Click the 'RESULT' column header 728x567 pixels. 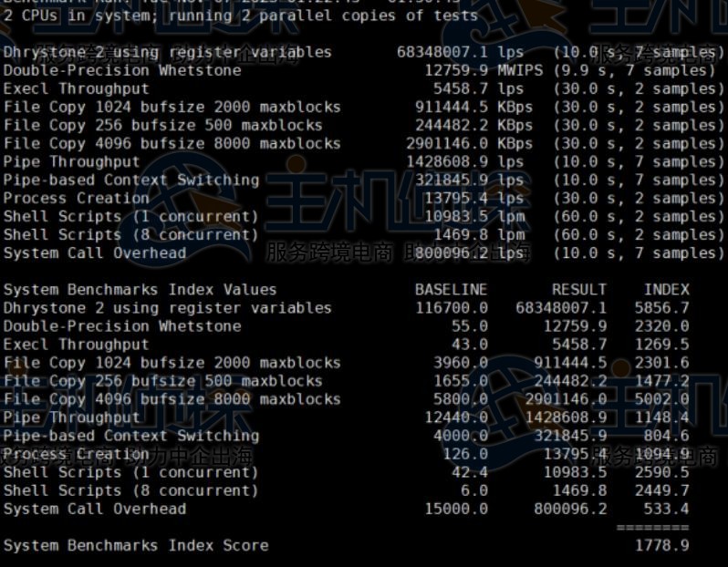tap(579, 290)
